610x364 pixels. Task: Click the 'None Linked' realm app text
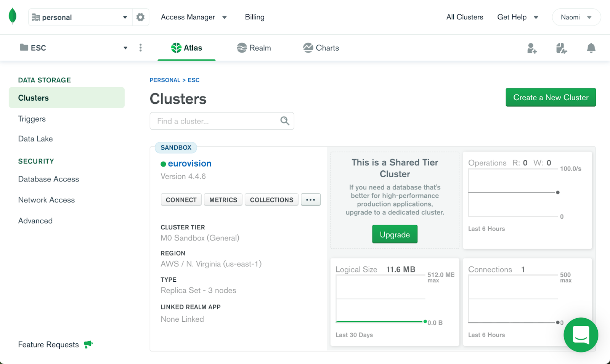coord(182,319)
